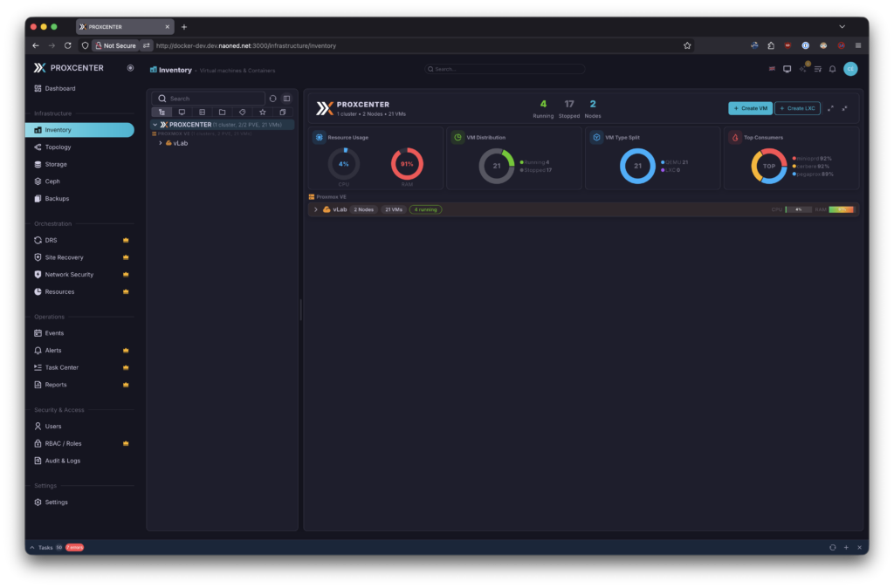This screenshot has width=894, height=588.
Task: Click the Create LXC button
Action: (x=797, y=108)
